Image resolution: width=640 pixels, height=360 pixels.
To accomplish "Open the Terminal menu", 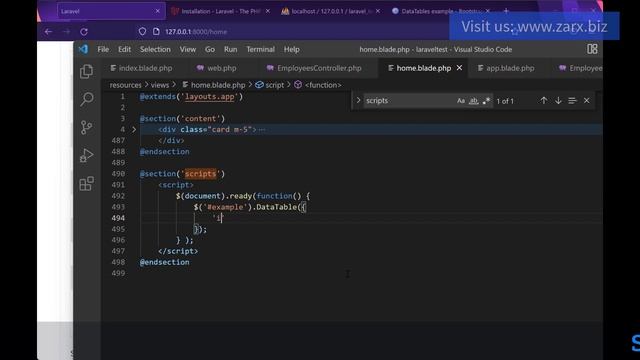I will coord(260,49).
